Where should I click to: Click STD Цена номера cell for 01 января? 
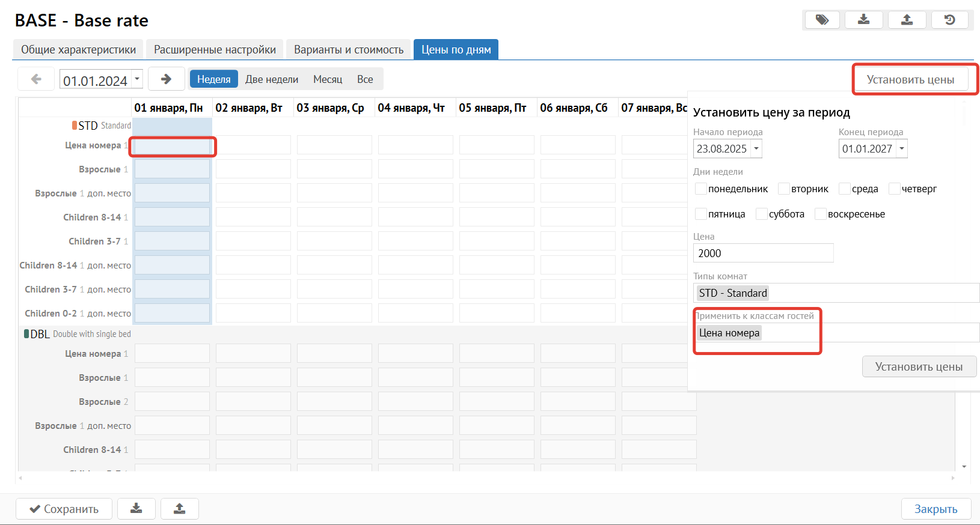coord(172,145)
